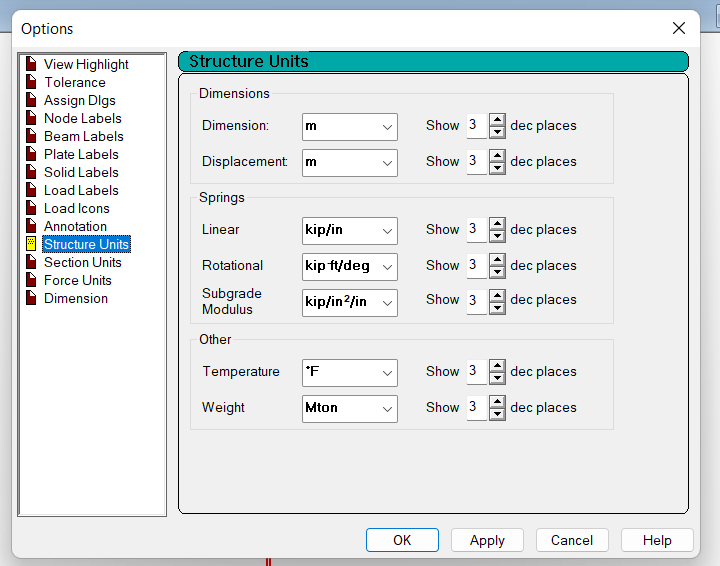
Task: Click the Beam Labels page icon
Action: click(31, 135)
